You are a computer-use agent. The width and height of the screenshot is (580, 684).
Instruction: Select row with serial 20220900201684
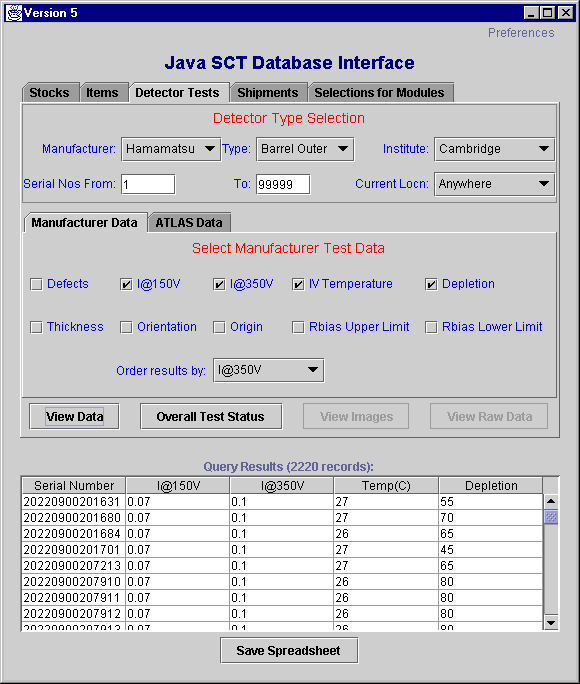(x=282, y=534)
